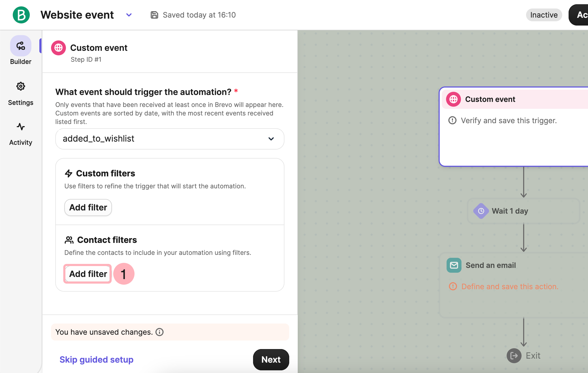The image size is (588, 373).
Task: Click the save disk icon
Action: [x=154, y=15]
